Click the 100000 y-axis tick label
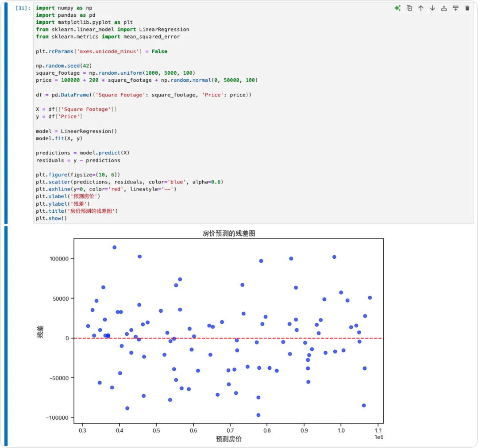 point(59,259)
